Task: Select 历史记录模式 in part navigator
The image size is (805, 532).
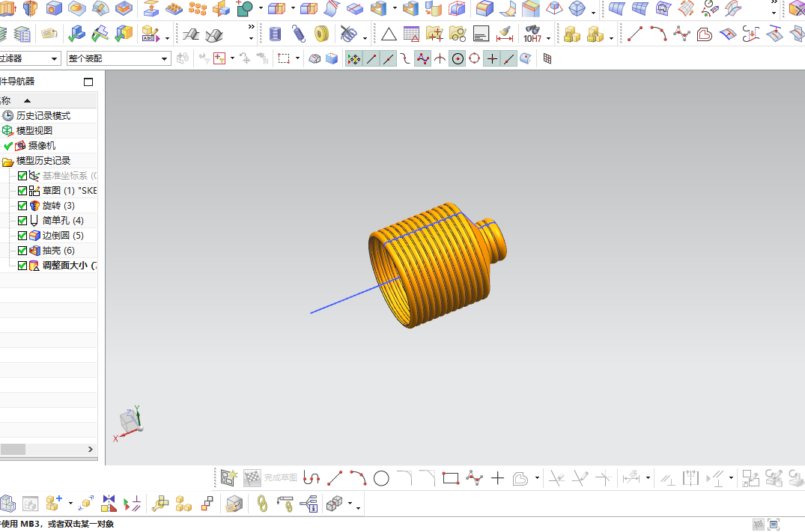Action: 43,116
